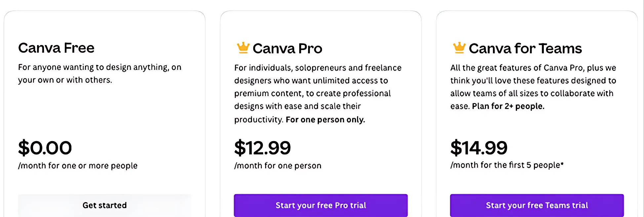Click the Canva Pro plan title

pyautogui.click(x=287, y=49)
